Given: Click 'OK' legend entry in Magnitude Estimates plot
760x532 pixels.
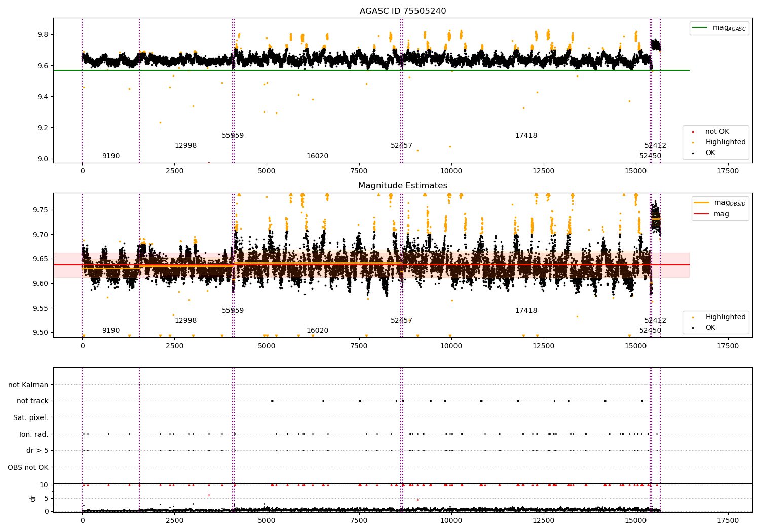Looking at the screenshot, I should [x=704, y=328].
